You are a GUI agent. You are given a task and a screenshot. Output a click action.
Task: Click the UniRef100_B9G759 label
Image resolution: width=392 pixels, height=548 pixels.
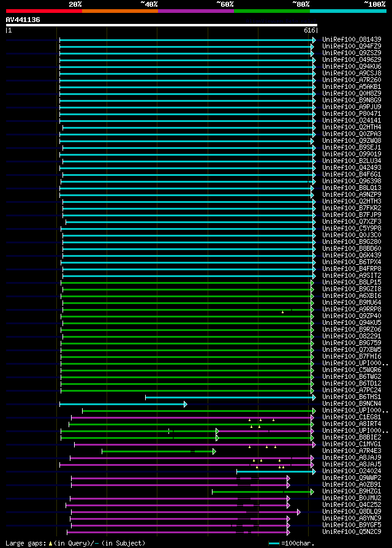352,343
